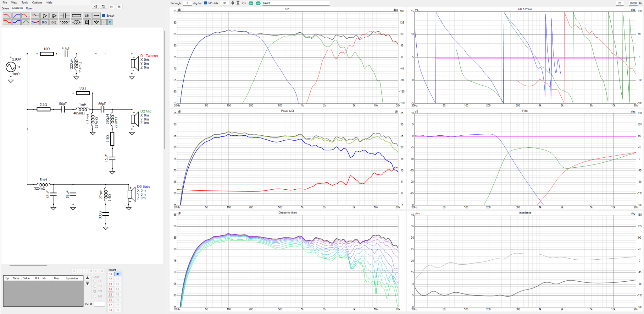Click the Ref angle input field
Image resolution: width=644 pixels, height=314 pixels.
pyautogui.click(x=187, y=3)
